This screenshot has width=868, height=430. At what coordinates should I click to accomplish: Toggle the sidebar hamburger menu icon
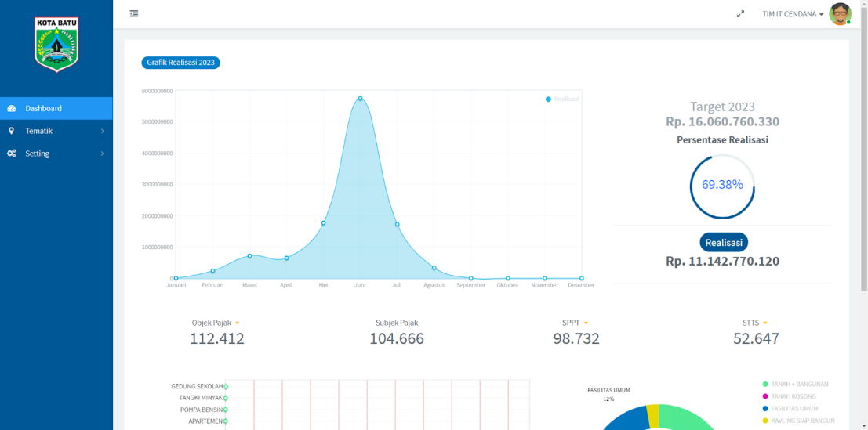click(134, 13)
